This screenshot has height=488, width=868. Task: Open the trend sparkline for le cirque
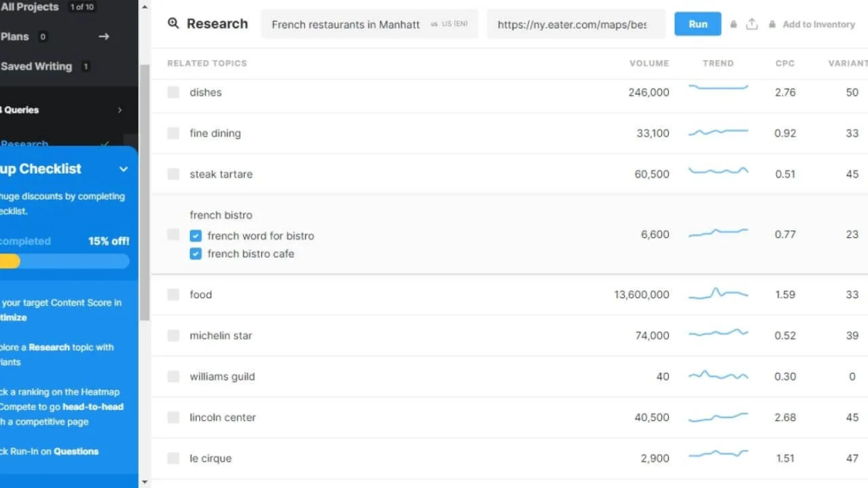point(718,454)
